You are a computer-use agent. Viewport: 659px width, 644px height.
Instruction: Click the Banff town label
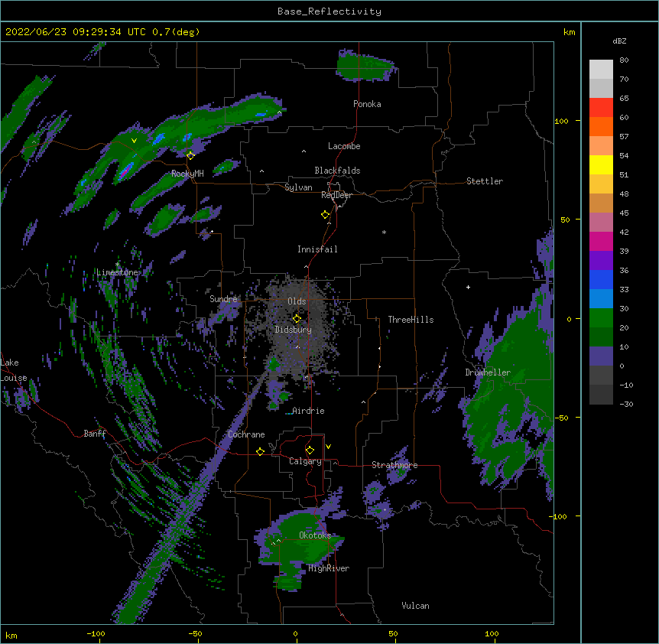tap(95, 434)
